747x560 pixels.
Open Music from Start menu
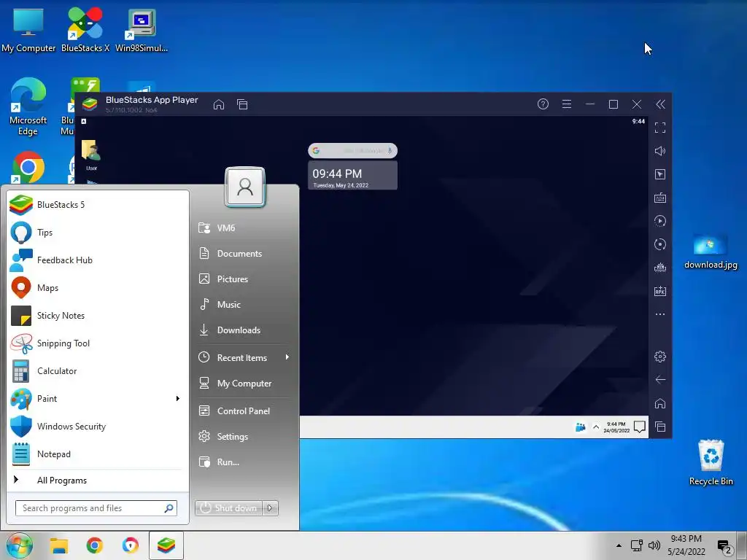tap(244, 305)
